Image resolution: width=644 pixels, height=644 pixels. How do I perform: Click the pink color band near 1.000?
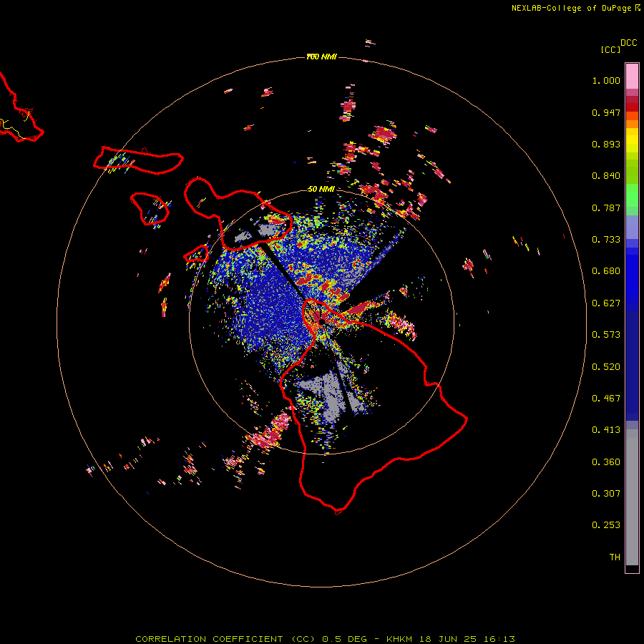coord(632,77)
